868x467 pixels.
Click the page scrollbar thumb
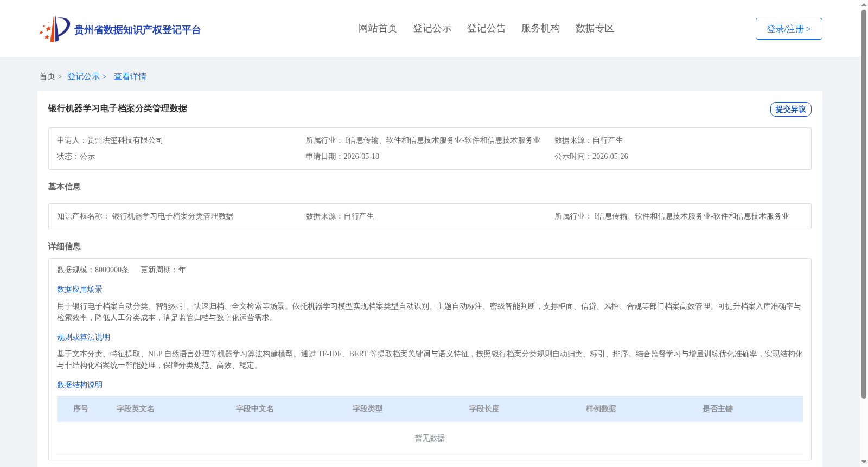tap(864, 203)
